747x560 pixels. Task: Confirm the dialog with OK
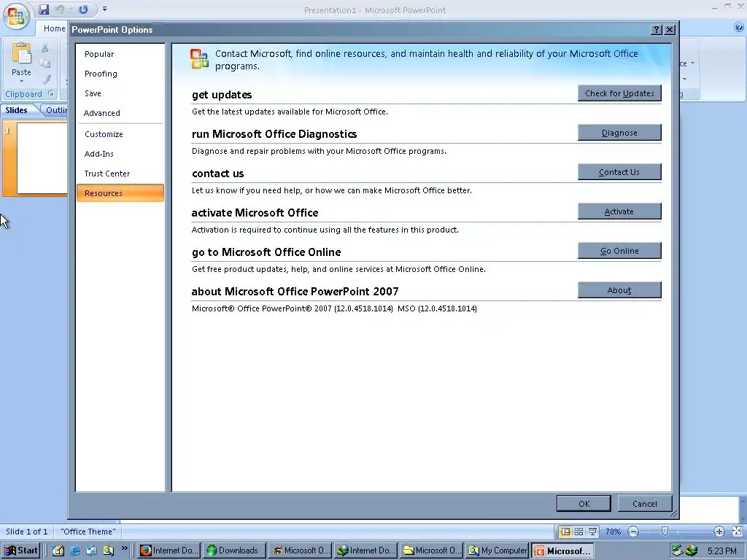pos(584,503)
